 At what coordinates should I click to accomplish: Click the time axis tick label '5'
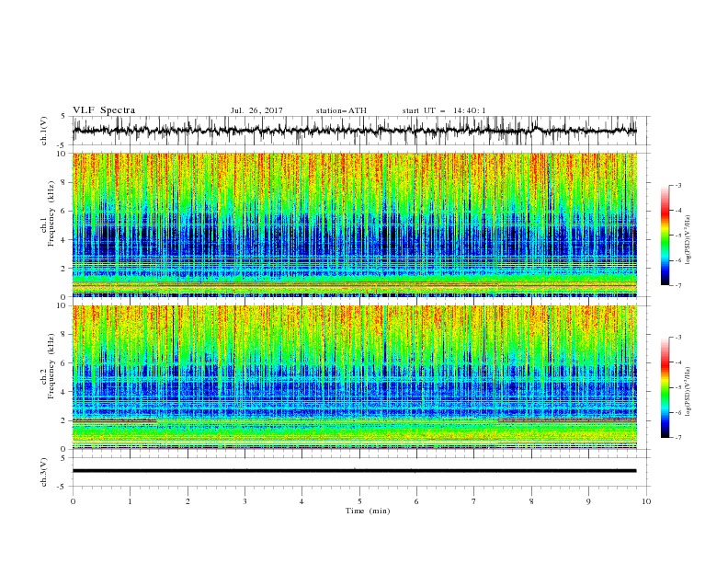tap(359, 501)
